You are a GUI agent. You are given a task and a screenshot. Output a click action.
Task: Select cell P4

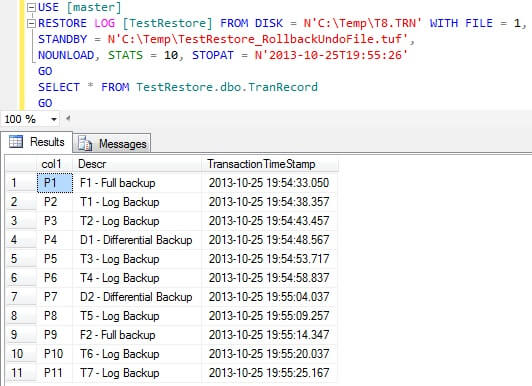coord(55,240)
